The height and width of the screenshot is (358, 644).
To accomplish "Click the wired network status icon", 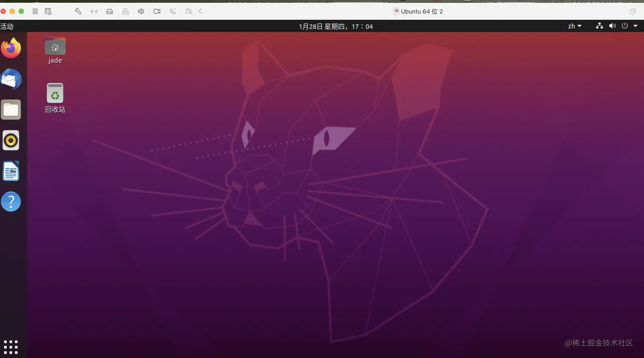I will (x=599, y=26).
